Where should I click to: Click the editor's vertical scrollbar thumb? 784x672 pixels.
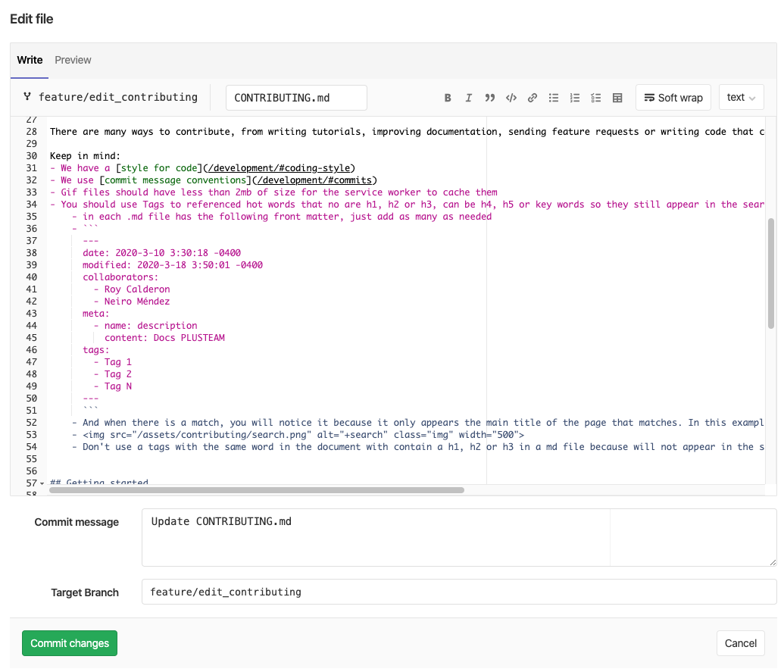click(771, 273)
